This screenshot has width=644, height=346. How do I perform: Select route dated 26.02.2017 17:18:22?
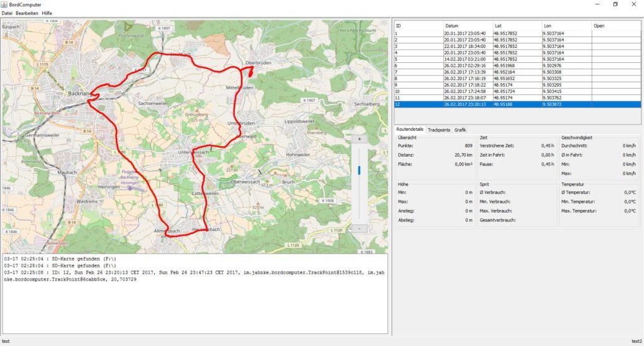(517, 85)
